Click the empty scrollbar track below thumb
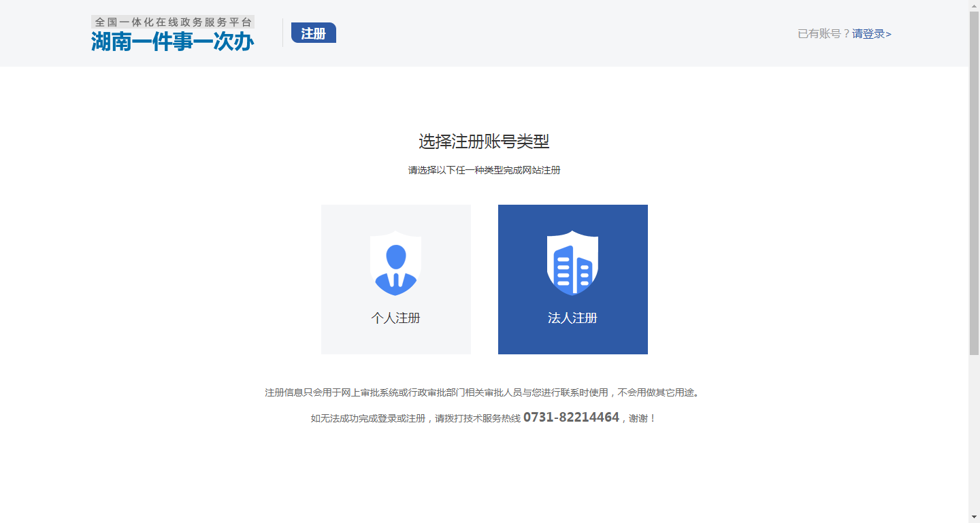The image size is (980, 523). pos(974,435)
